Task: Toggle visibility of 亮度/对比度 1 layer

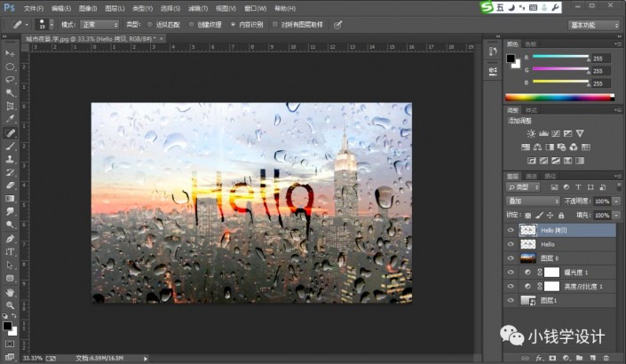Action: click(x=511, y=286)
